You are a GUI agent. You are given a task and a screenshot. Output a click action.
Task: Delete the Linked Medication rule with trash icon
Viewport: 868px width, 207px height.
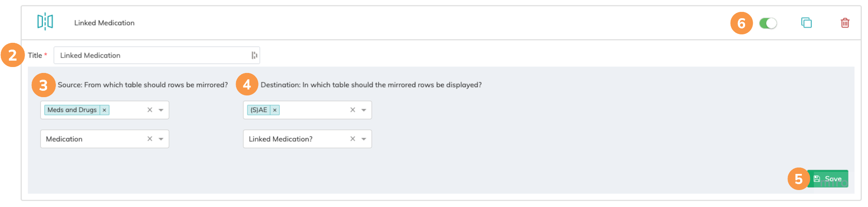point(845,23)
